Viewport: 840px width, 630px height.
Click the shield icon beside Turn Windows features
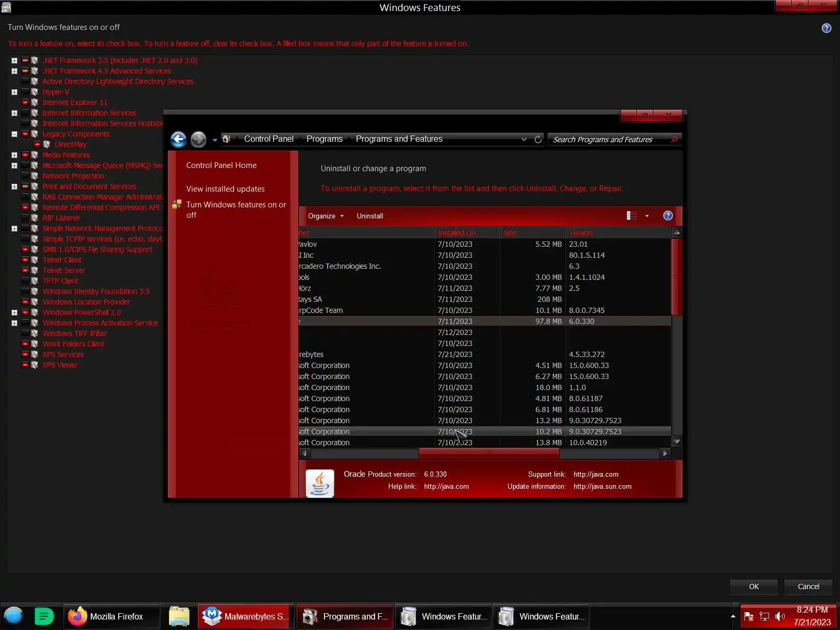(x=177, y=205)
